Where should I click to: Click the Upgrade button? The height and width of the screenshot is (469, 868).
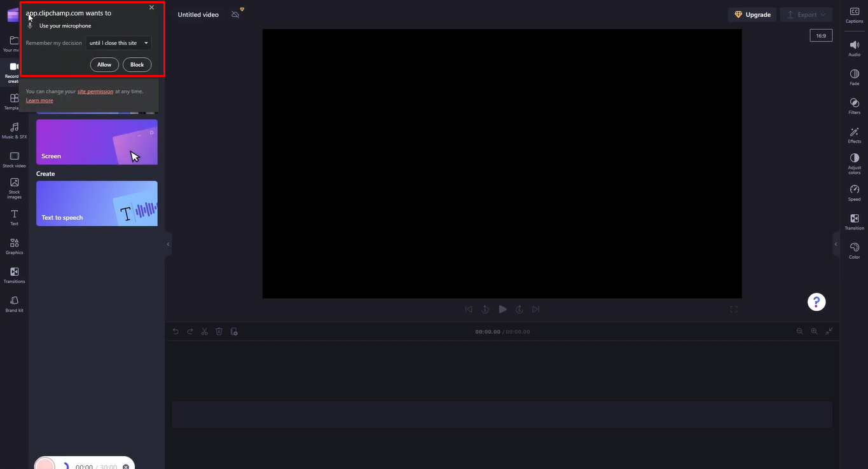click(752, 14)
